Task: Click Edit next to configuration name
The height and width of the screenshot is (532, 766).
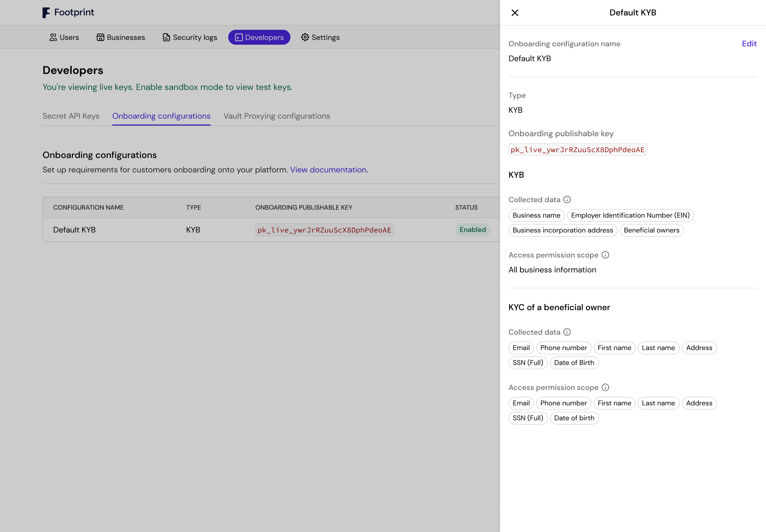Action: (x=749, y=44)
